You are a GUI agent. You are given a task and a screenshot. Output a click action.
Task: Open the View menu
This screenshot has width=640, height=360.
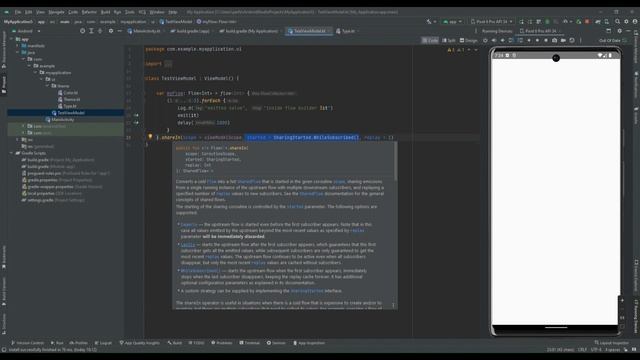[40, 12]
